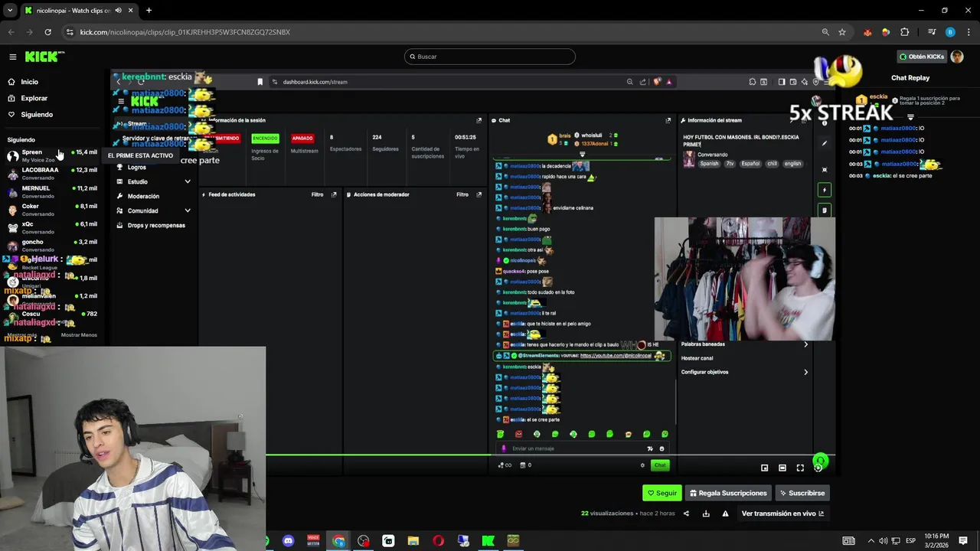Open Coscu channel from following list

click(52, 317)
